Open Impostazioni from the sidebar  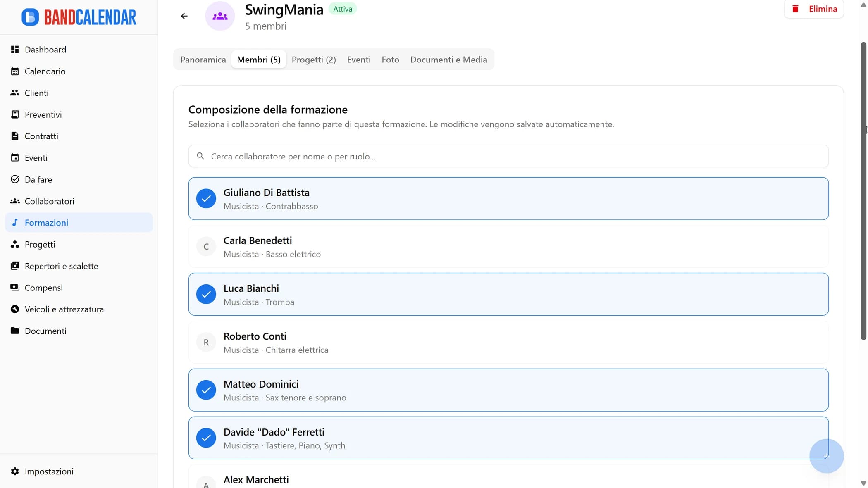(49, 471)
